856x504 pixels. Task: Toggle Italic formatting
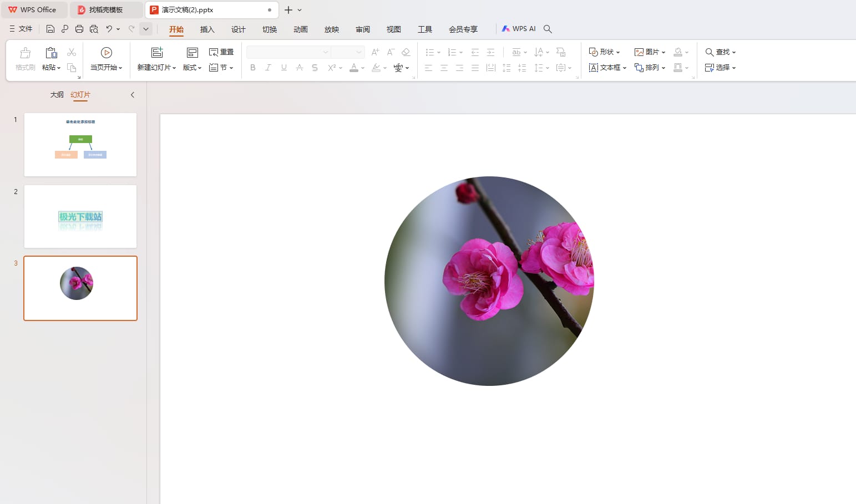pyautogui.click(x=268, y=68)
